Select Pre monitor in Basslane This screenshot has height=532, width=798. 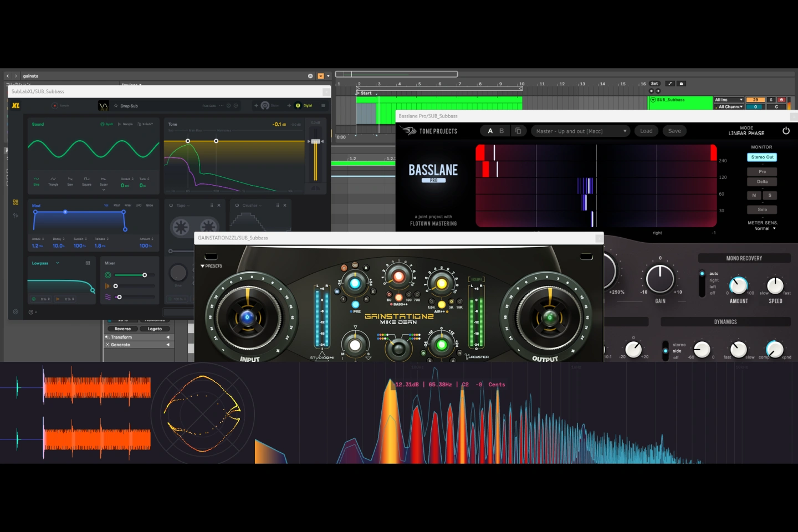tap(762, 172)
